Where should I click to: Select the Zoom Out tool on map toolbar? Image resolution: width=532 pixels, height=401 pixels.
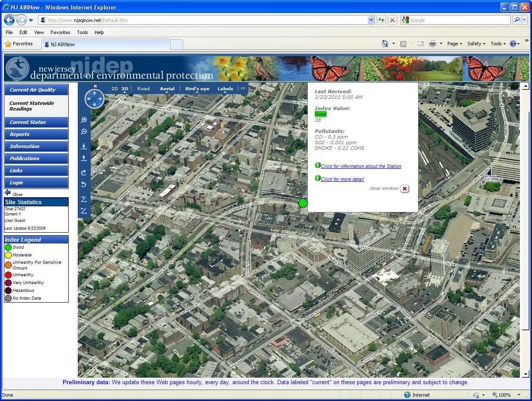[84, 132]
